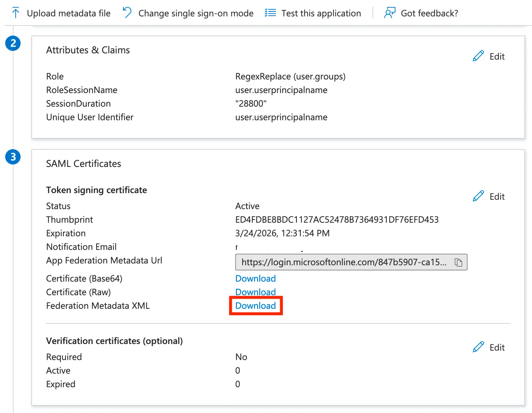This screenshot has width=532, height=413.
Task: Click the pencil icon for Attributes & Claims
Action: click(478, 56)
